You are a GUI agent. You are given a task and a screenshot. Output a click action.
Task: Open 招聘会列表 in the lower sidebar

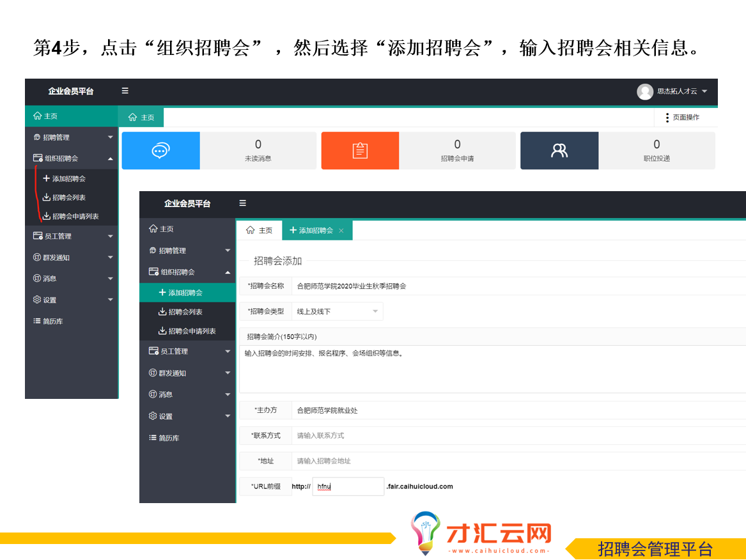[x=185, y=312]
